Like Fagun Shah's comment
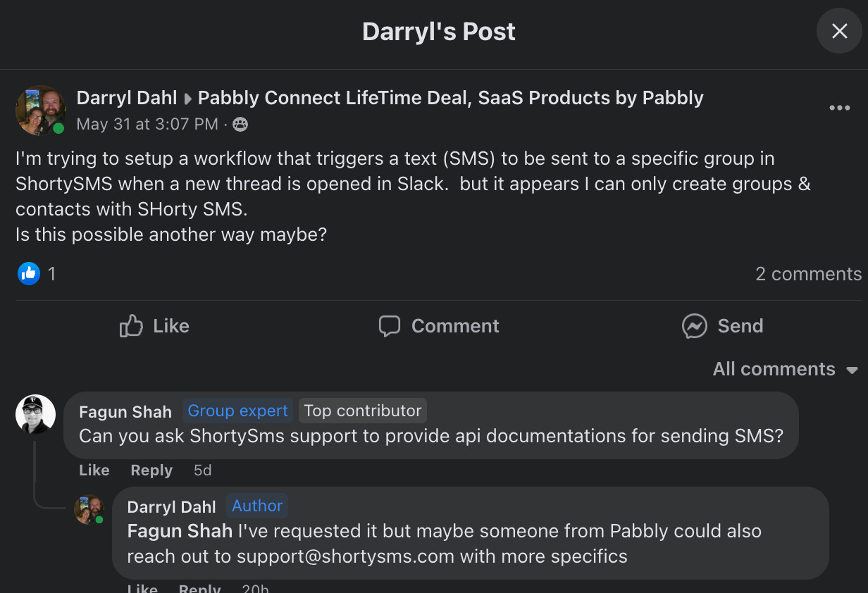The width and height of the screenshot is (868, 593). coord(94,470)
